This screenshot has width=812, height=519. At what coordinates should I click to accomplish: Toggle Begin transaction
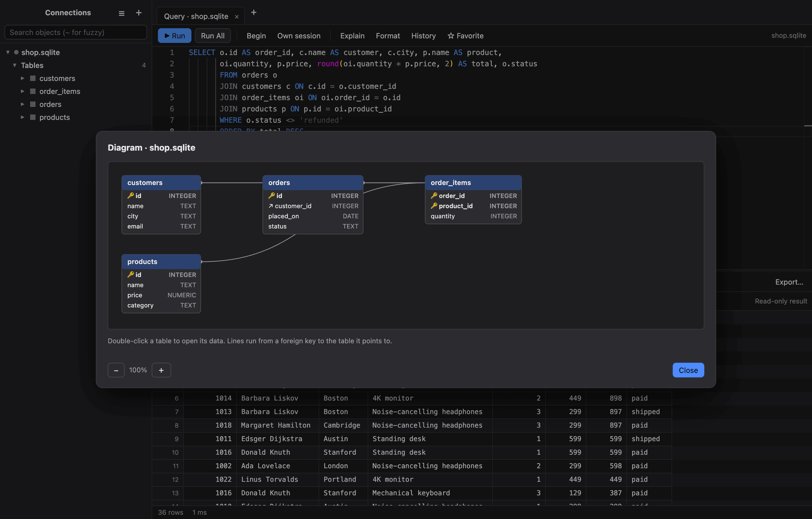(x=256, y=36)
